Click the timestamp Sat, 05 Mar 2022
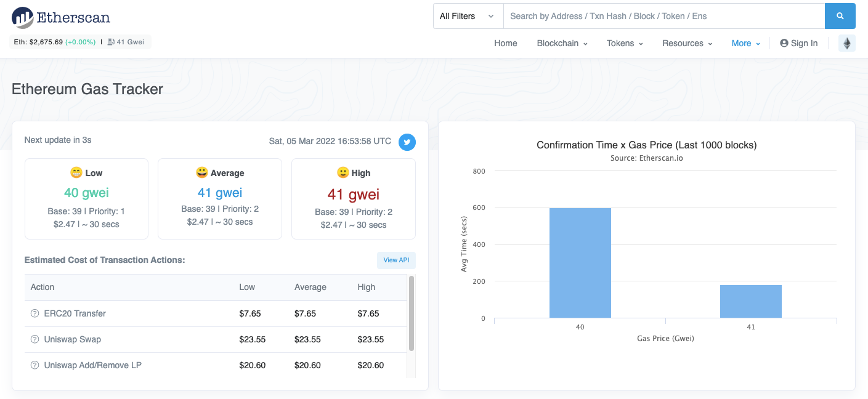 (330, 141)
